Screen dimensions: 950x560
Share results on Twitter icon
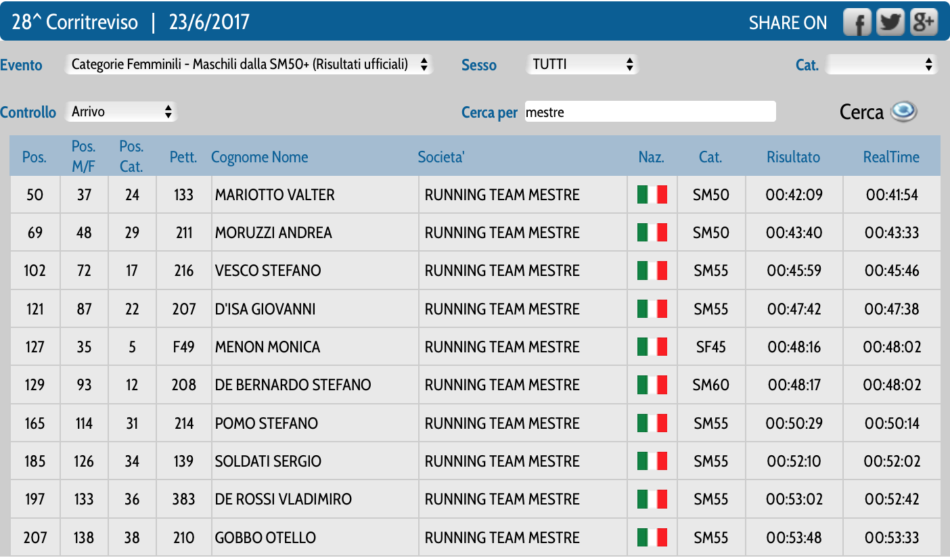(890, 23)
